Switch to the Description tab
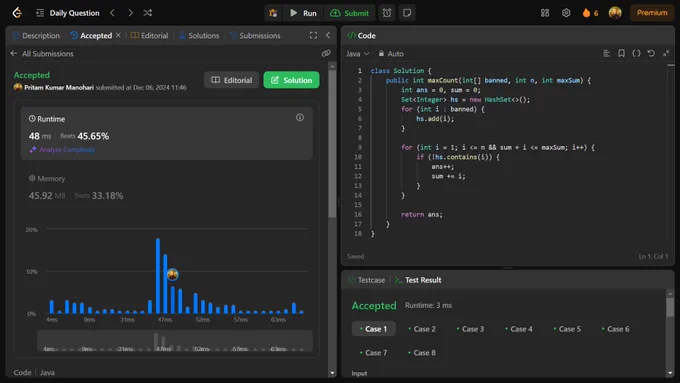This screenshot has height=383, width=680. (x=36, y=36)
